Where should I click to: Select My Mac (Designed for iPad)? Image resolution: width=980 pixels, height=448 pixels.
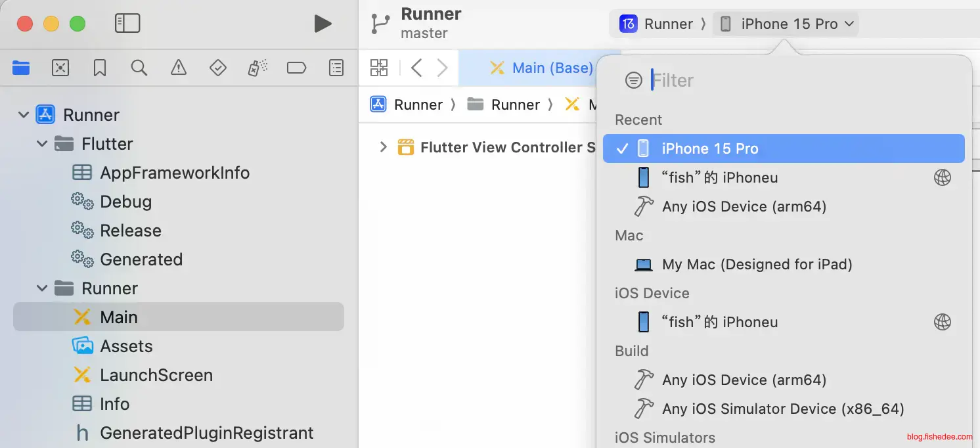click(757, 264)
